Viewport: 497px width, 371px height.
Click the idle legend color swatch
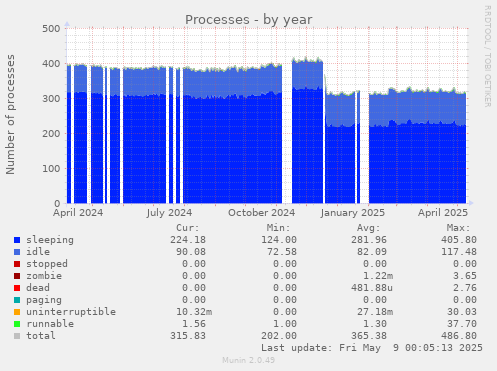(x=17, y=252)
